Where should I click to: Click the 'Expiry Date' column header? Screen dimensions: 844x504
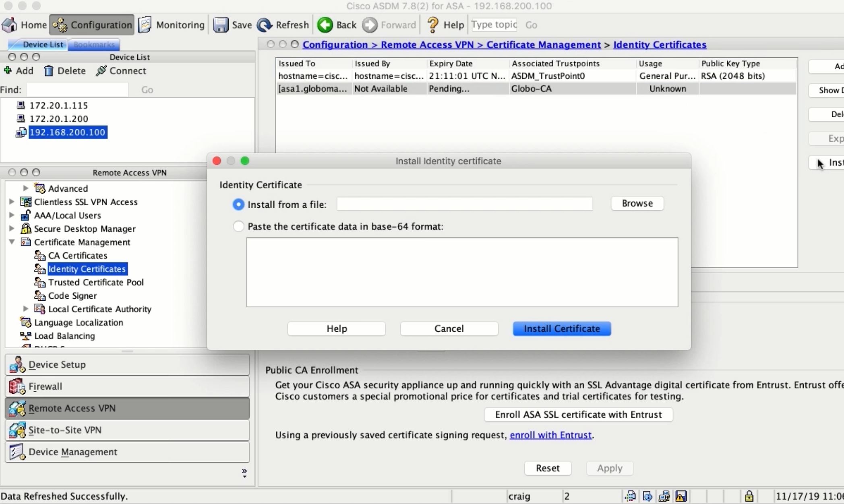pyautogui.click(x=468, y=64)
